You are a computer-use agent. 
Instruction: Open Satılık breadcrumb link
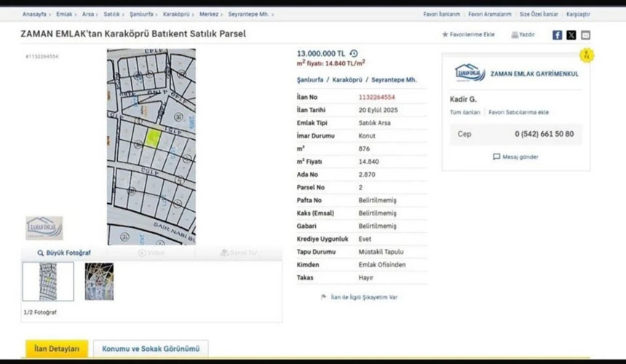[x=112, y=15]
